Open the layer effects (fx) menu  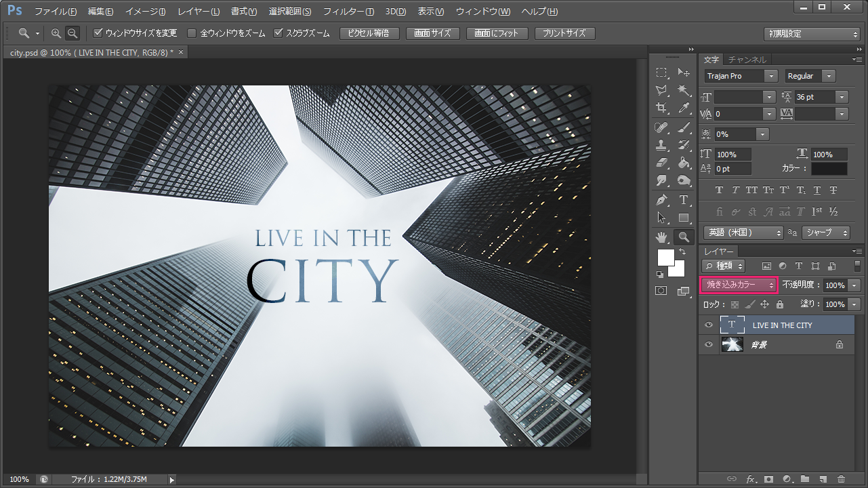point(749,479)
